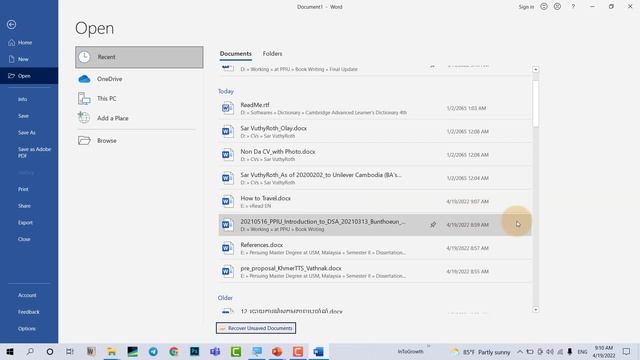
Task: Select the Recent location
Action: [139, 57]
